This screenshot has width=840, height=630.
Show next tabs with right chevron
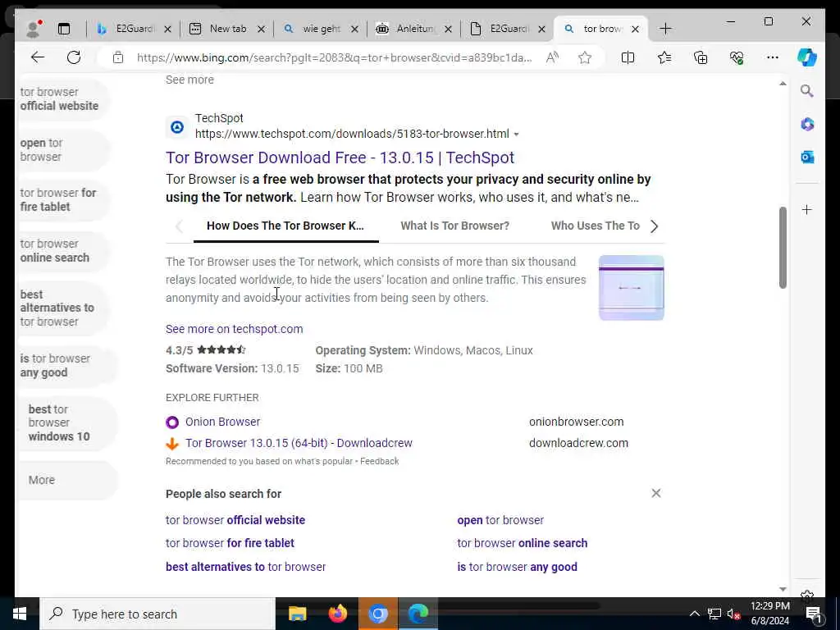point(654,226)
